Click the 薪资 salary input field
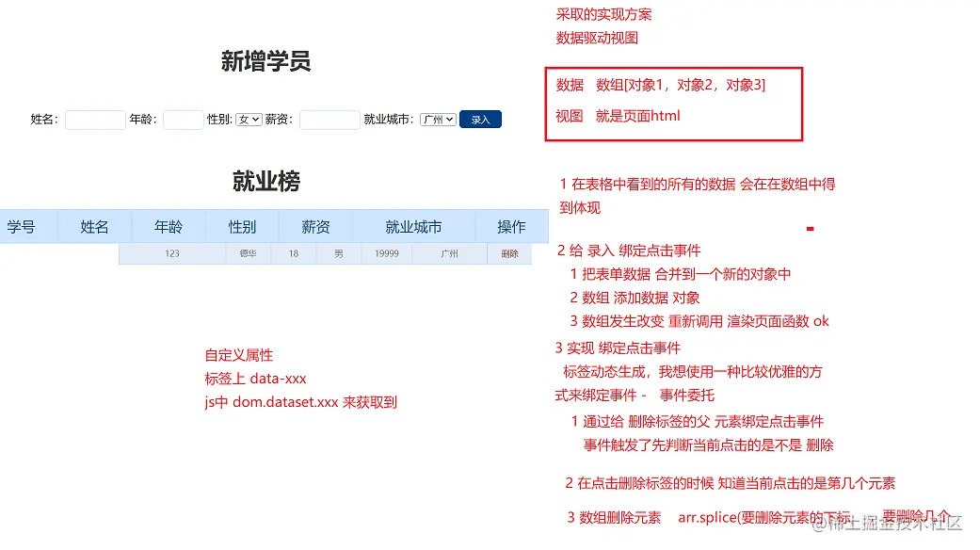The height and width of the screenshot is (550, 980). (x=329, y=120)
